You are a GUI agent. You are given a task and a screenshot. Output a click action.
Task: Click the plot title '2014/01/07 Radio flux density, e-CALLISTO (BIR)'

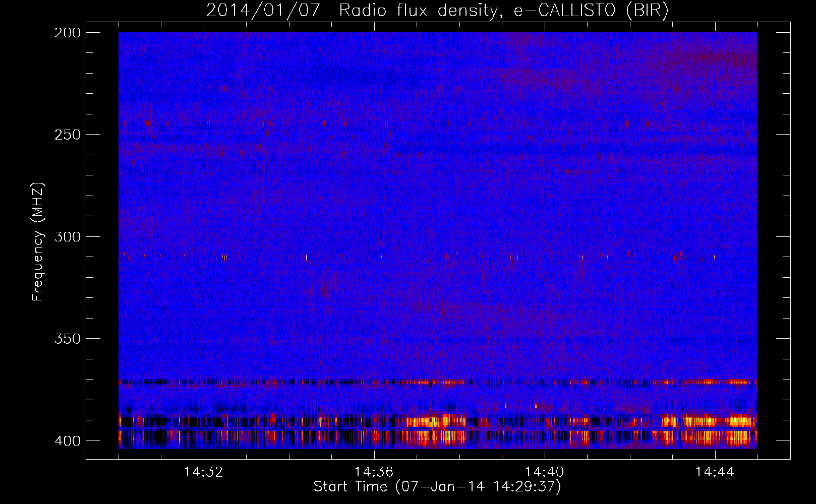tap(437, 11)
